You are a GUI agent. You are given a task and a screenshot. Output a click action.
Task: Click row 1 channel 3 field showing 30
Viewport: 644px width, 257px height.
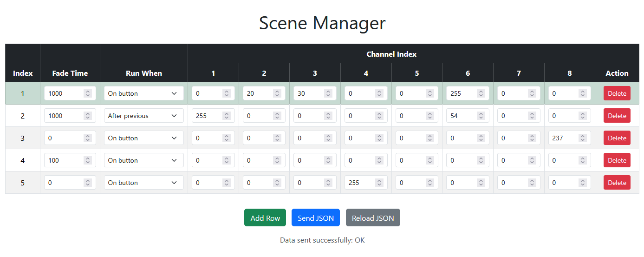pos(308,93)
